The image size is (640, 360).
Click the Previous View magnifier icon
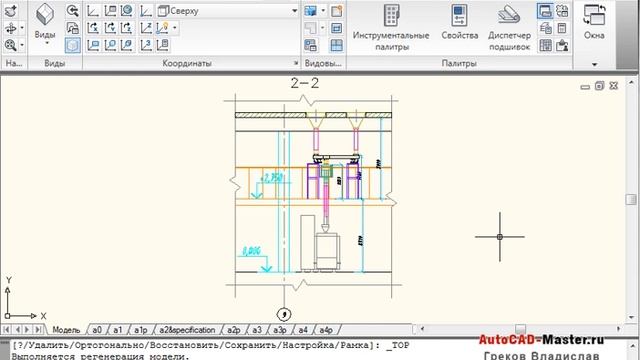point(73,11)
